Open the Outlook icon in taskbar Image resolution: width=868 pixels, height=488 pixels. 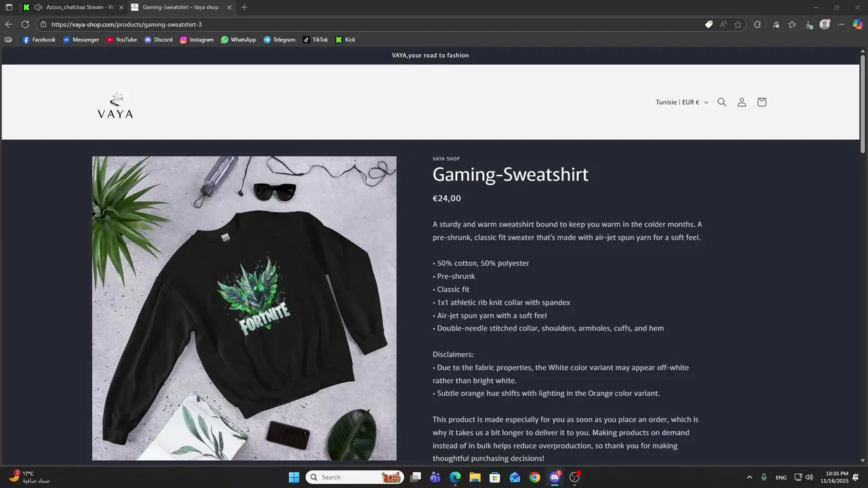515,477
